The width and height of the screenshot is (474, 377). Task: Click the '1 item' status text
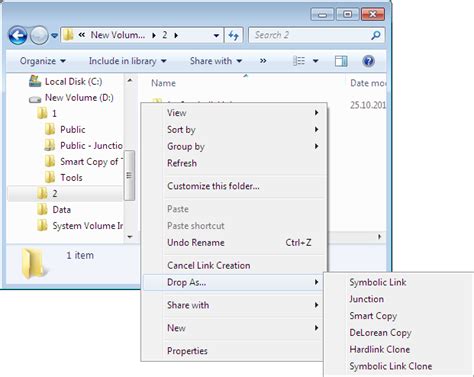click(80, 255)
